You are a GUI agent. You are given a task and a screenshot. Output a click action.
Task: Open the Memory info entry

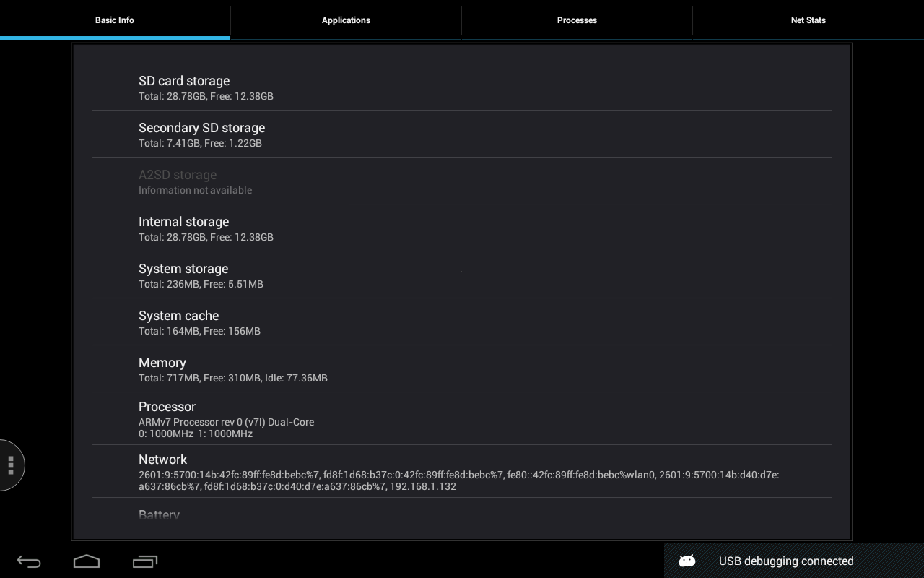pos(462,368)
